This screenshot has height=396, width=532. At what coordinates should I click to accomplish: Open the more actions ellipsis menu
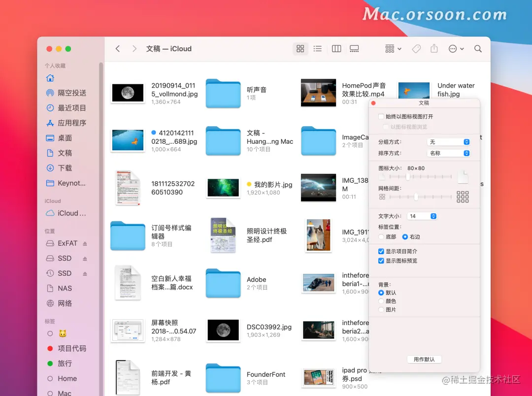[456, 49]
